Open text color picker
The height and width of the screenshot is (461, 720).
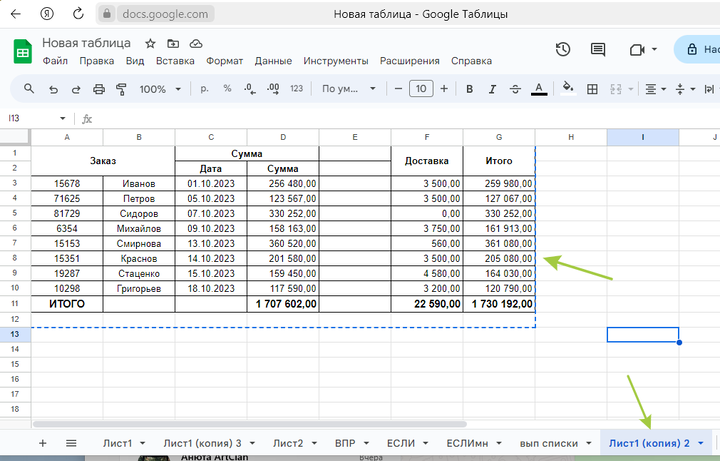coord(539,89)
